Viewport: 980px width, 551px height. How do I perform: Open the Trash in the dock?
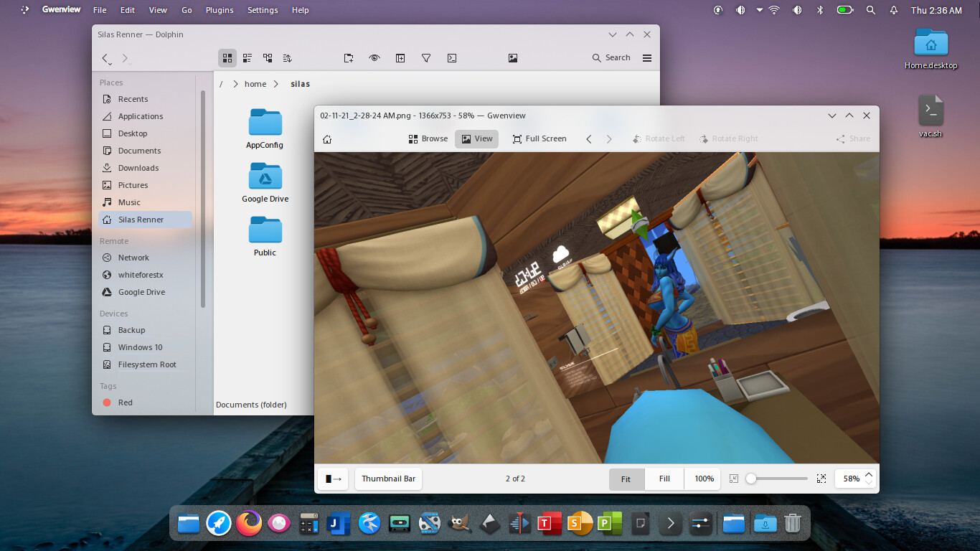tap(792, 523)
